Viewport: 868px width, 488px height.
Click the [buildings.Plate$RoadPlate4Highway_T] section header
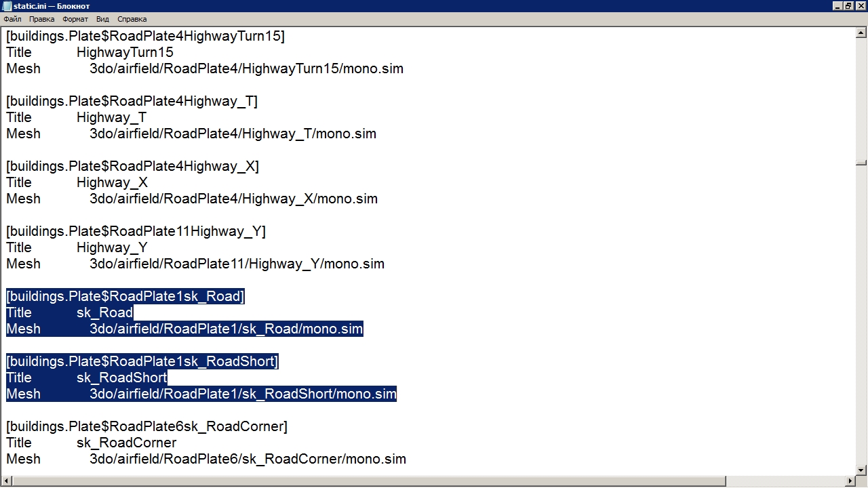click(132, 101)
